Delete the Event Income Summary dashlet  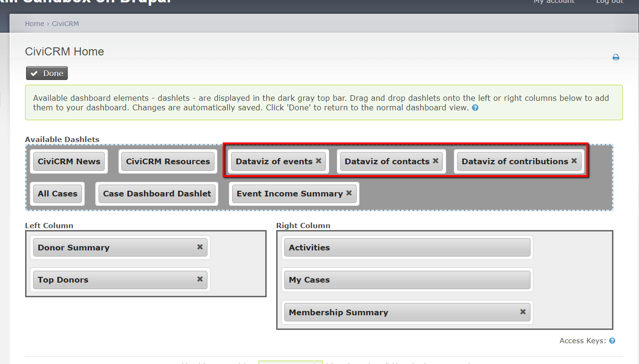click(x=349, y=193)
